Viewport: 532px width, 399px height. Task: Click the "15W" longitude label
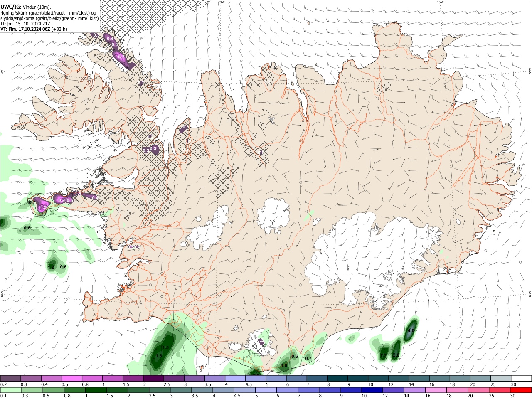(440, 2)
